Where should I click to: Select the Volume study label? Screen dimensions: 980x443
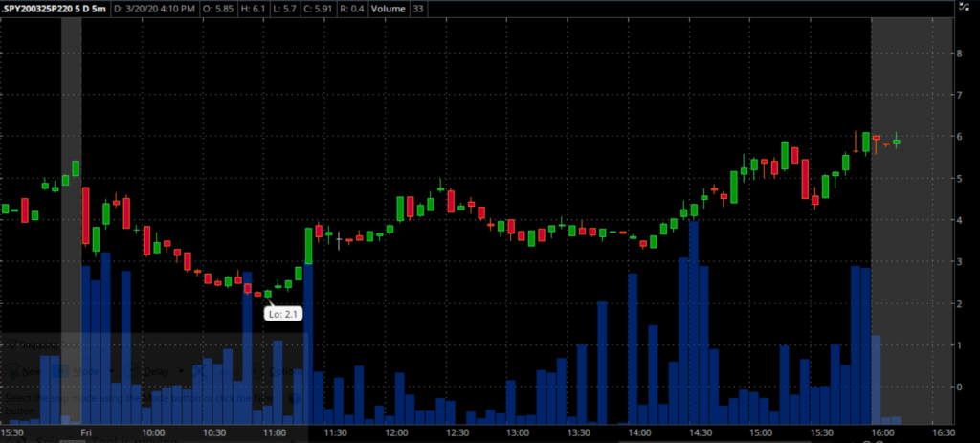(388, 9)
